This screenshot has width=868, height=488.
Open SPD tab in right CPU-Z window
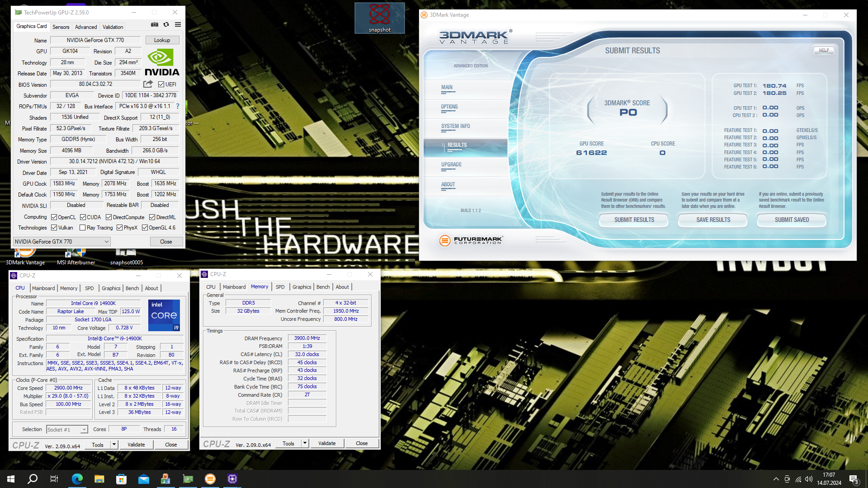[280, 287]
